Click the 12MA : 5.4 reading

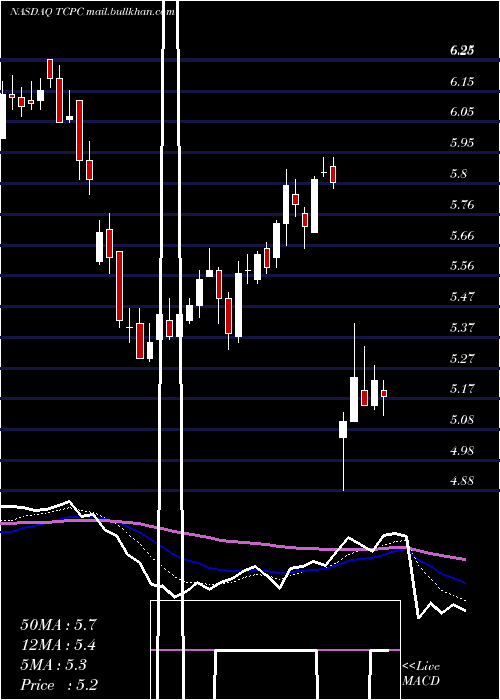click(58, 645)
